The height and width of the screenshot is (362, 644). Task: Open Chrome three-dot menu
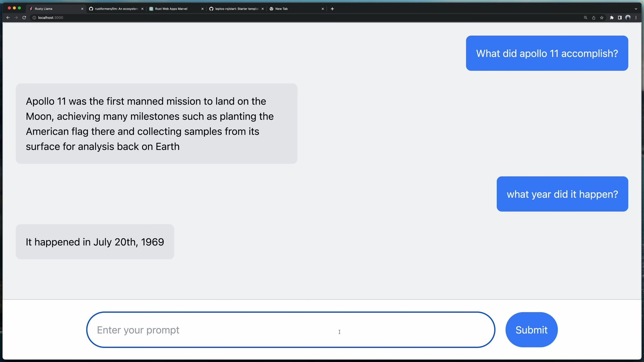[x=636, y=18]
